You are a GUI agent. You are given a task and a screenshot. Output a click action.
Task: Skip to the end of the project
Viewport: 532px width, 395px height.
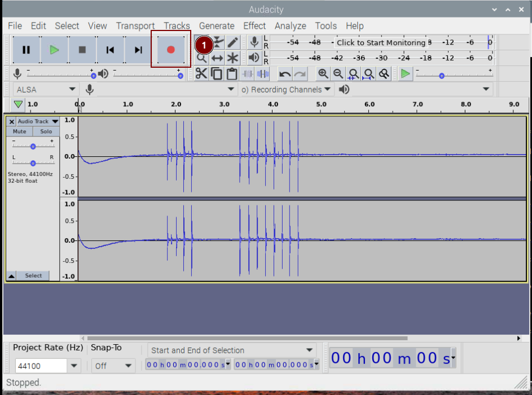point(138,50)
